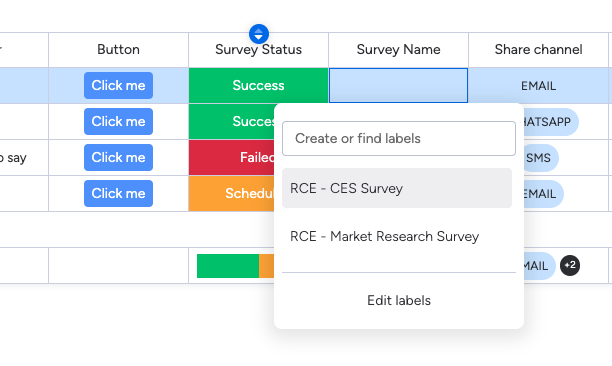Open the Success status cell in the first row
This screenshot has height=366, width=612.
pyautogui.click(x=258, y=85)
